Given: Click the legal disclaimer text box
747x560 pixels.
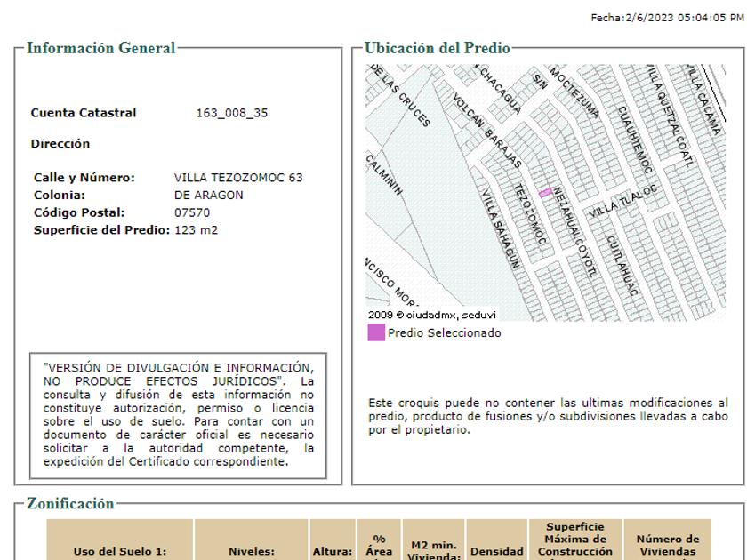Looking at the screenshot, I should [x=179, y=414].
